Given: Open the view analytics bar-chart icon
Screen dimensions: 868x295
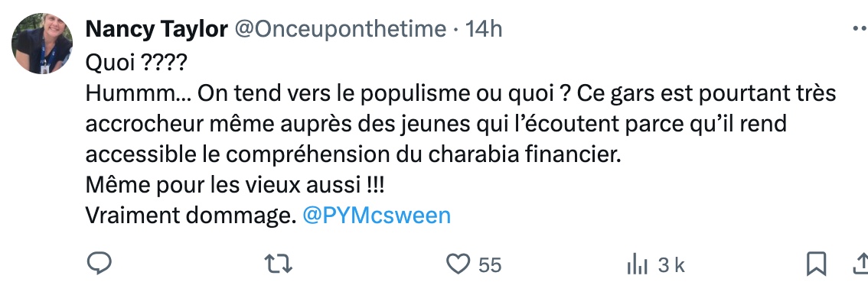Looking at the screenshot, I should [637, 264].
